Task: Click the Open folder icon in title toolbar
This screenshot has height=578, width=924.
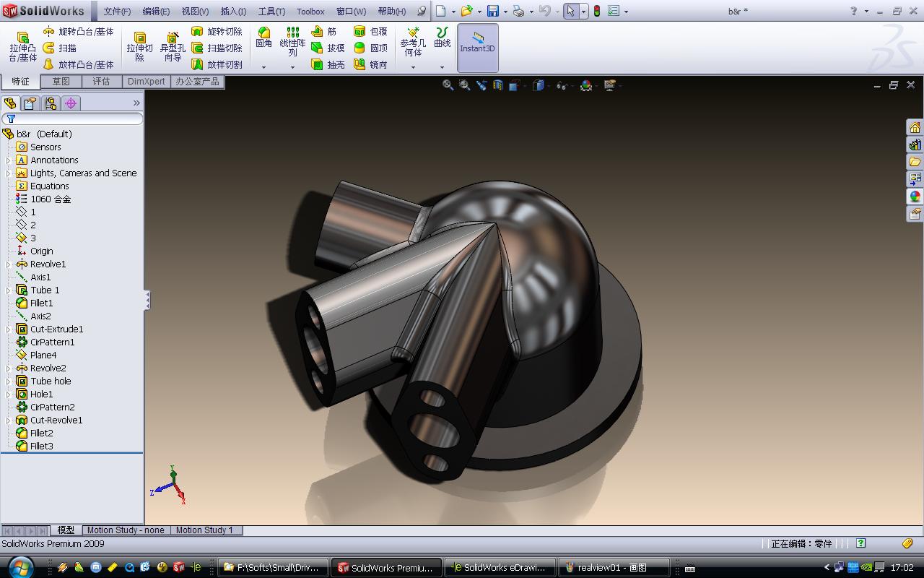Action: (x=466, y=11)
